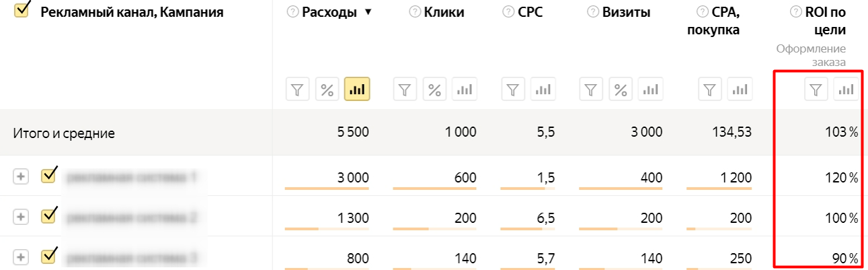Expand the row with 800 expenses
Viewport: 868px width, 270px height.
[21, 257]
